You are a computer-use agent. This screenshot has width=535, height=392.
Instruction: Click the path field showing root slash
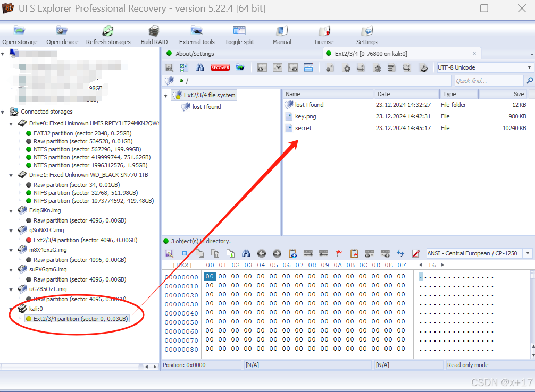pos(306,81)
